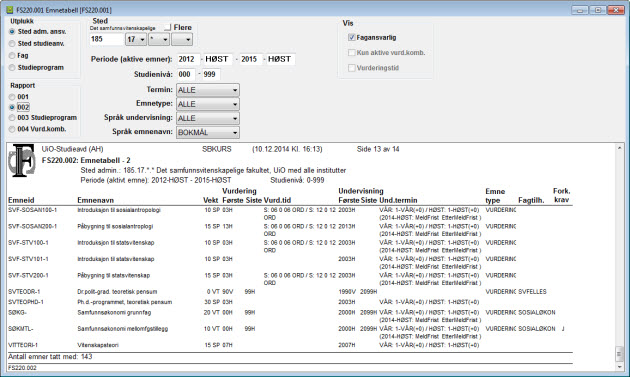
Task: Expand the 'Språk undervisning' dropdown
Action: 208,118
